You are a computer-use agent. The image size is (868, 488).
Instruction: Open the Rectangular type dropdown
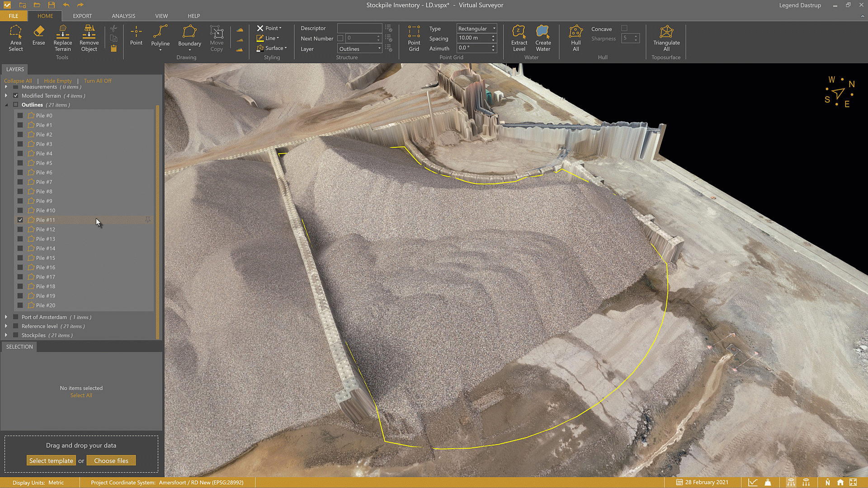pos(476,28)
